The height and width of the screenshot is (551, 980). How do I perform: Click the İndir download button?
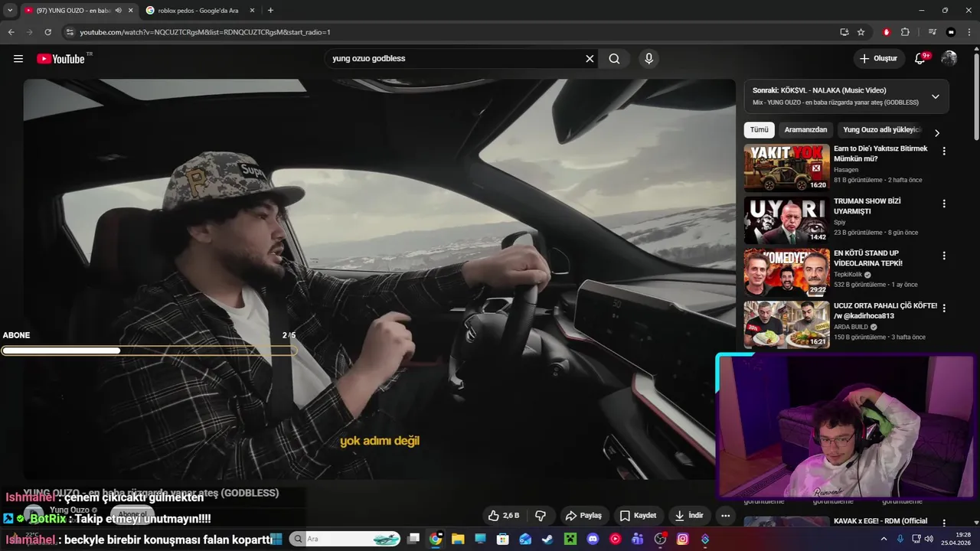(688, 516)
